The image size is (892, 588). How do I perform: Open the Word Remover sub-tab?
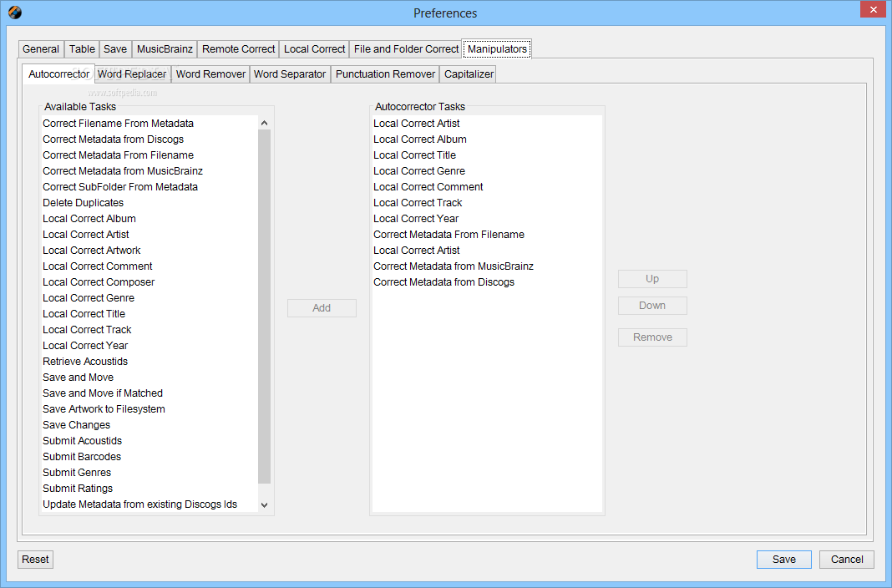coord(210,74)
